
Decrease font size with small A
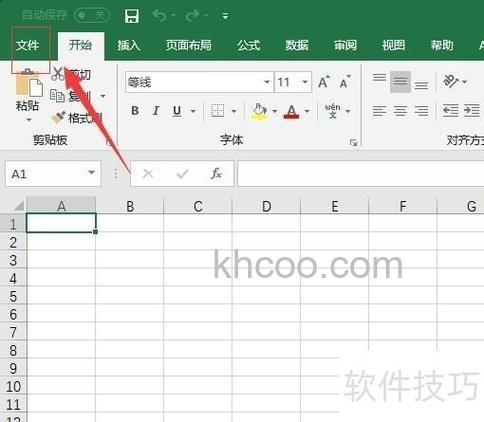point(345,82)
